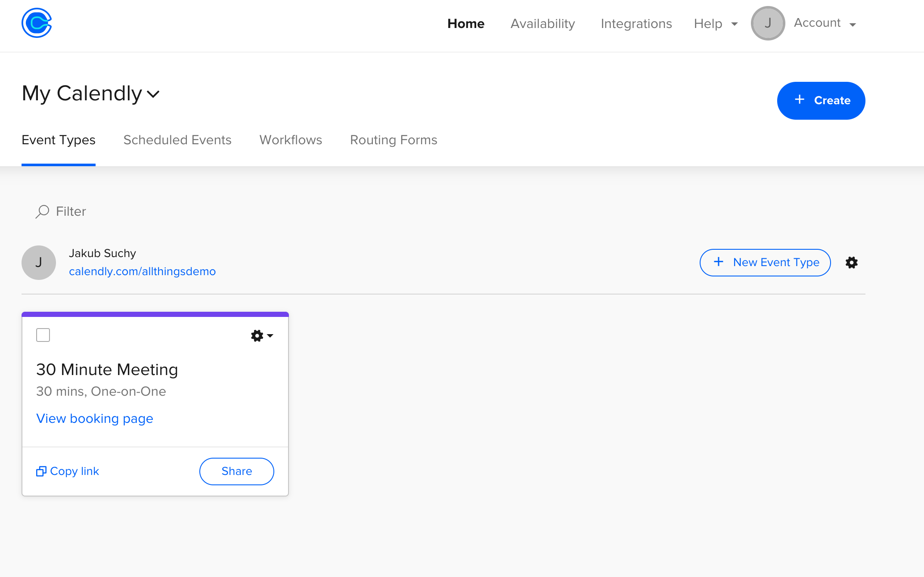Image resolution: width=924 pixels, height=577 pixels.
Task: Switch to the Workflows tab
Action: [291, 140]
